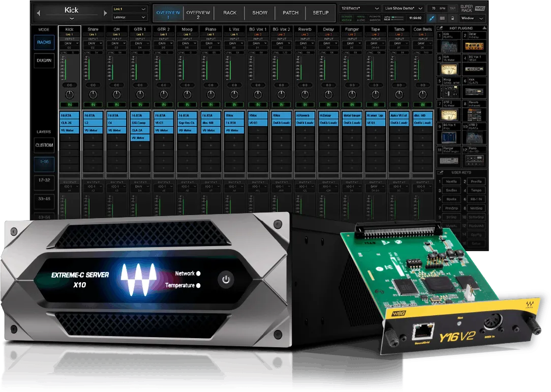Screen dimensions: 551x392
Task: Click the Cow Bells channel name
Action: [423, 29]
